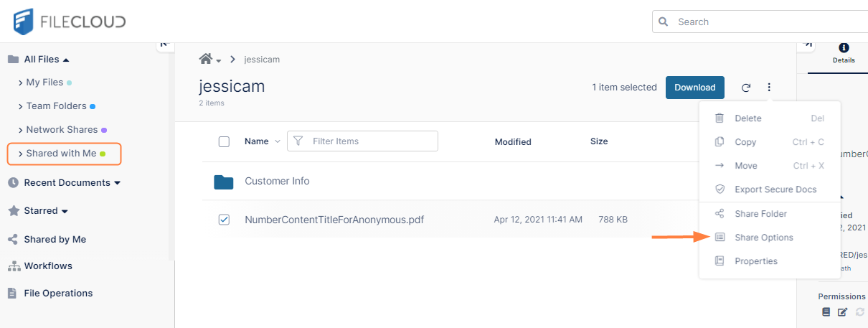Click the home icon in breadcrumb
The width and height of the screenshot is (868, 328).
tap(207, 59)
